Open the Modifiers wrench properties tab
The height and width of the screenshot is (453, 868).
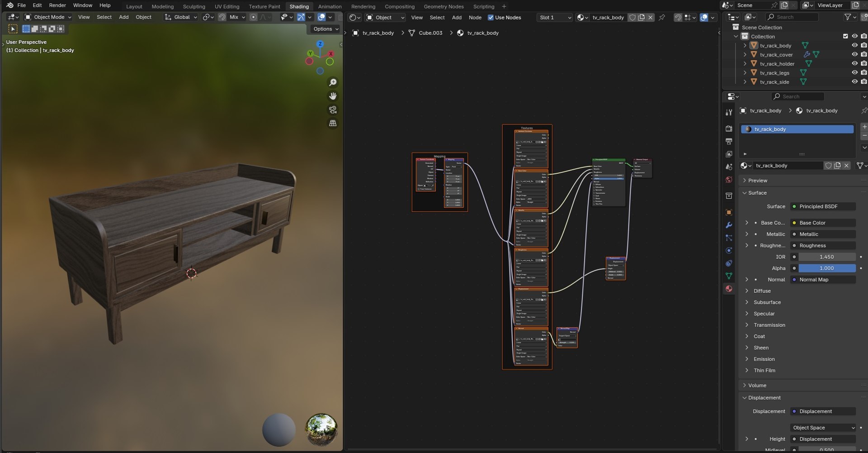click(x=729, y=225)
